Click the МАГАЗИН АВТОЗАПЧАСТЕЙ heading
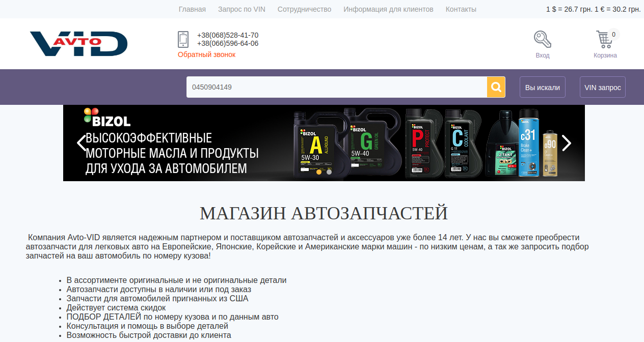This screenshot has width=644, height=342. coord(324,213)
